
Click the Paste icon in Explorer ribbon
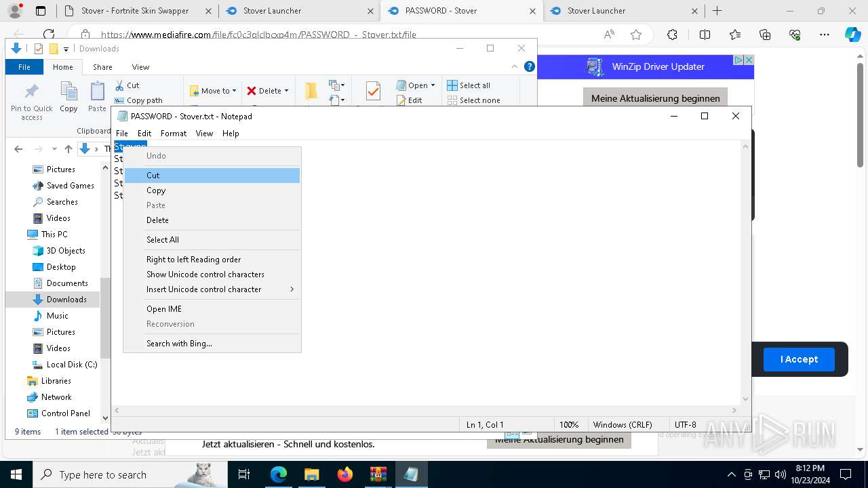98,91
